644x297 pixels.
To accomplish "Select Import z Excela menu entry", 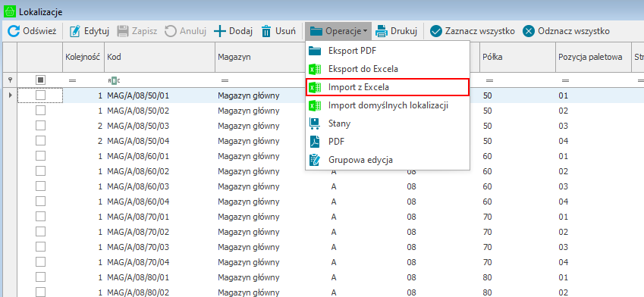I will (388, 87).
